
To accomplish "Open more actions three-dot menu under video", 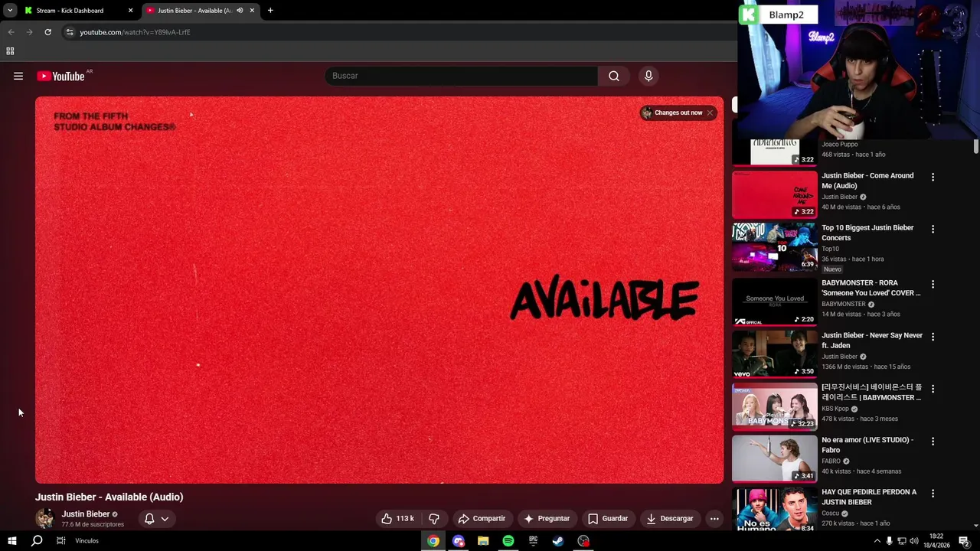I will (x=714, y=518).
